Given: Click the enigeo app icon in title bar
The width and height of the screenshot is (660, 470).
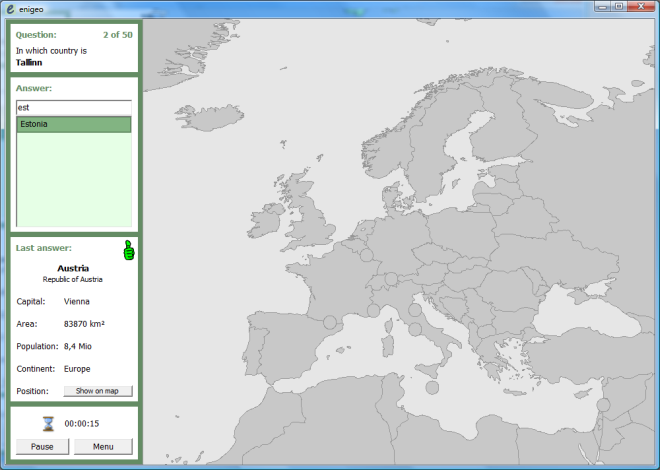Looking at the screenshot, I should 9,7.
